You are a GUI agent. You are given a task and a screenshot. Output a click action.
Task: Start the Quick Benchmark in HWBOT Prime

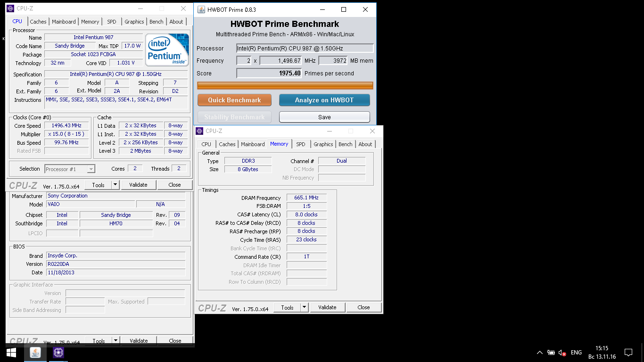click(234, 100)
